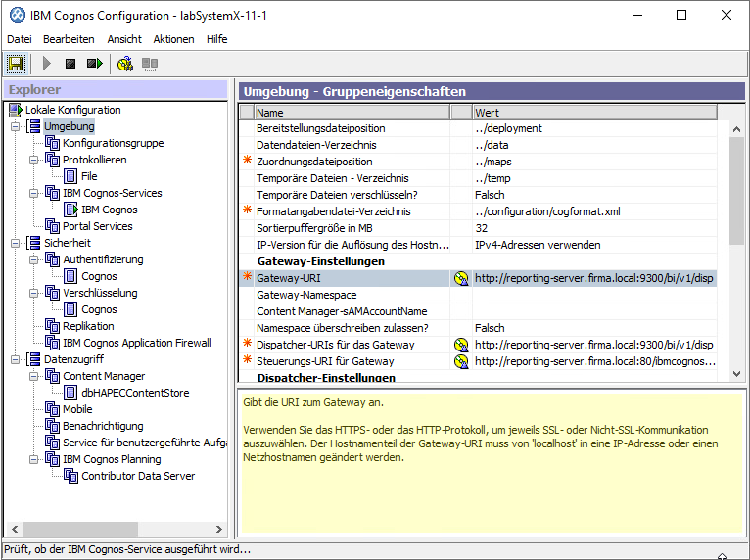750x560 pixels.
Task: Open the Bearbeiten menu
Action: (69, 39)
